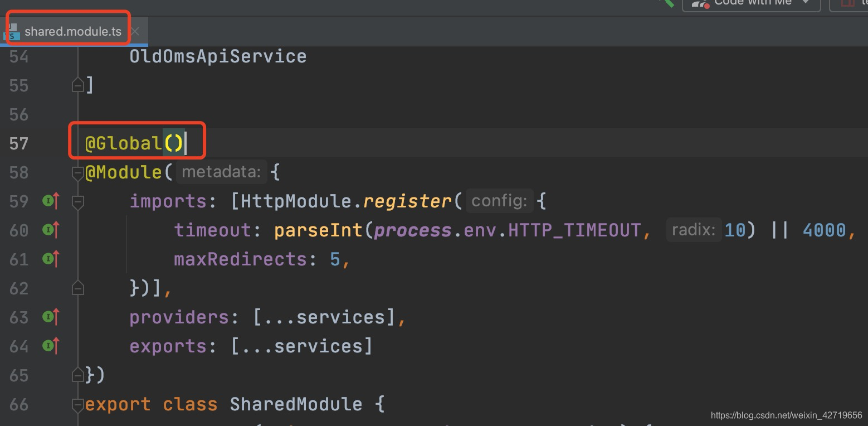This screenshot has height=426, width=868.
Task: Switch to the shared.module.ts editor tab
Action: click(x=73, y=31)
